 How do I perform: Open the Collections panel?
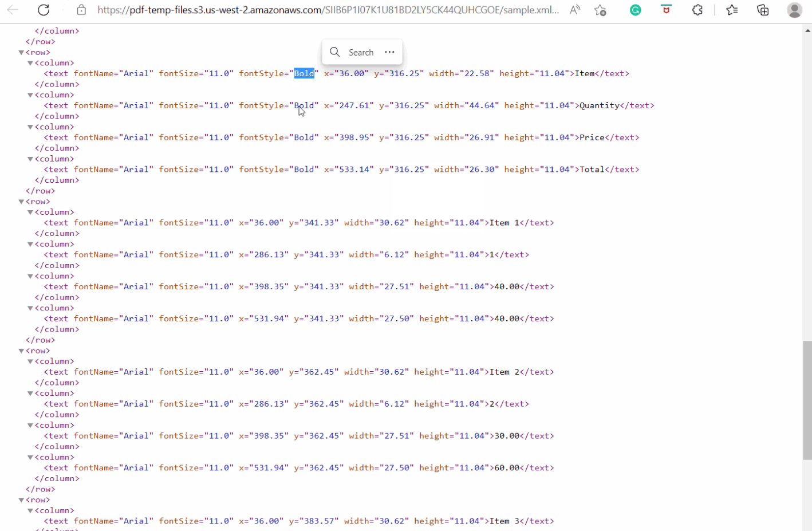762,10
